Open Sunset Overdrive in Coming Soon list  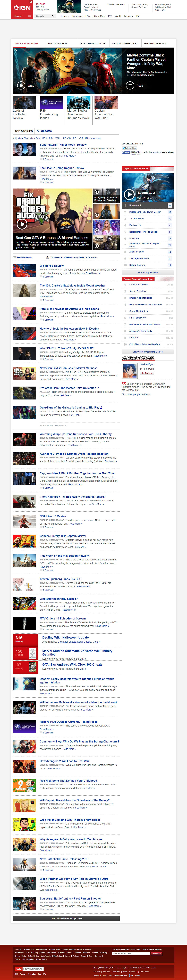138,291
